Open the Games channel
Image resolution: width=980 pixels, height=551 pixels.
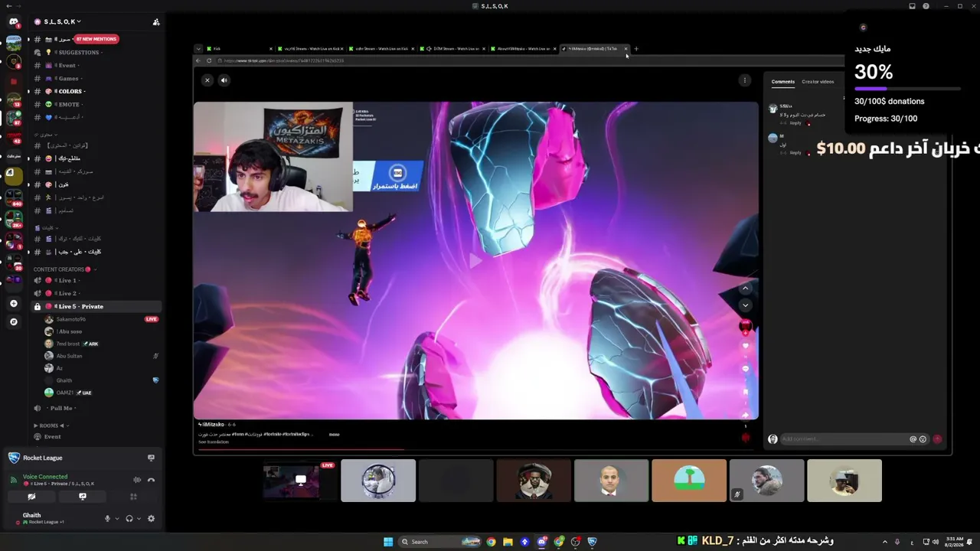(96, 78)
